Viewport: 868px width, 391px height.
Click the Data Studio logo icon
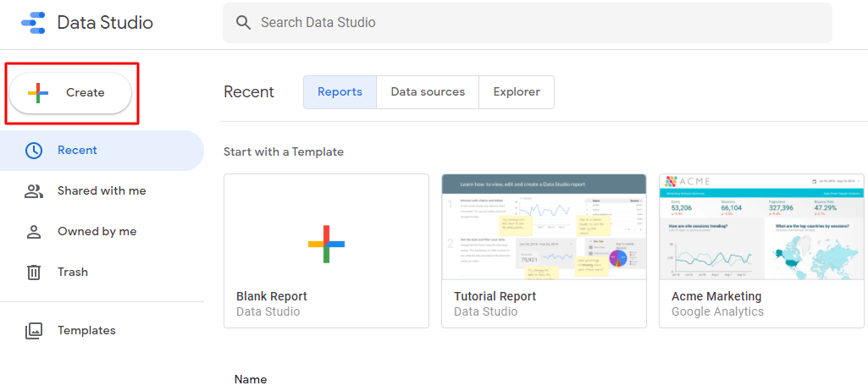[33, 23]
